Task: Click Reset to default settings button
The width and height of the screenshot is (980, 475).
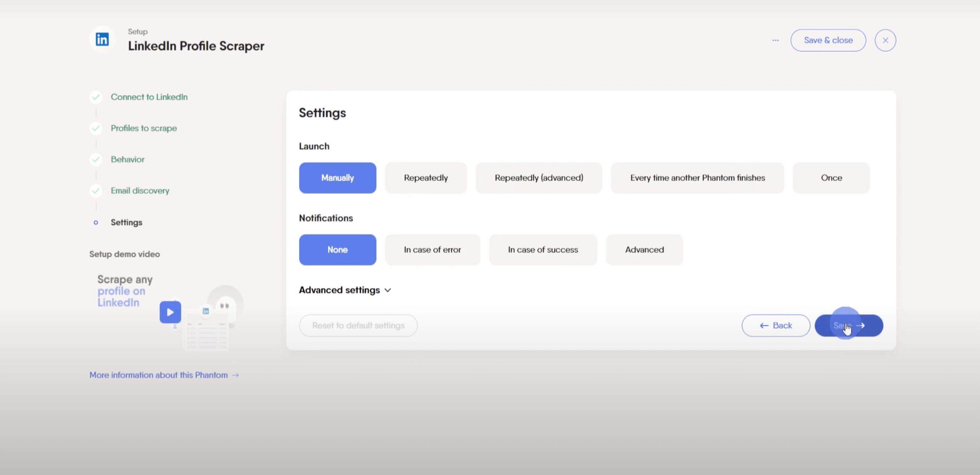Action: 358,325
